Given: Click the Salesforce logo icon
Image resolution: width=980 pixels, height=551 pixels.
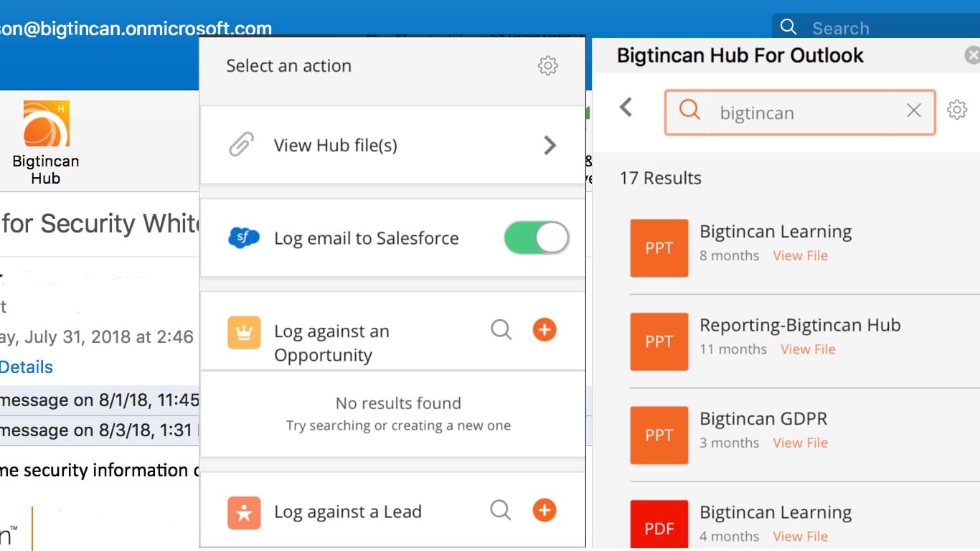Looking at the screenshot, I should click(x=245, y=237).
